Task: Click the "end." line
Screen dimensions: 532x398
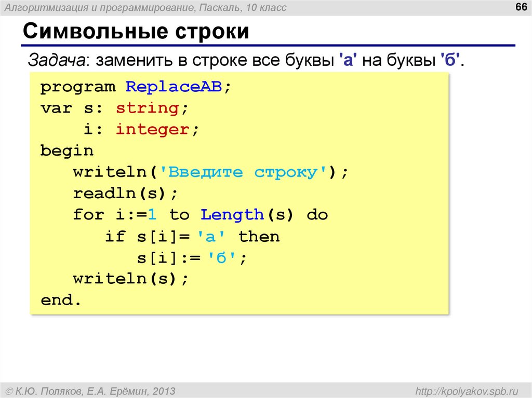Action: click(x=61, y=300)
